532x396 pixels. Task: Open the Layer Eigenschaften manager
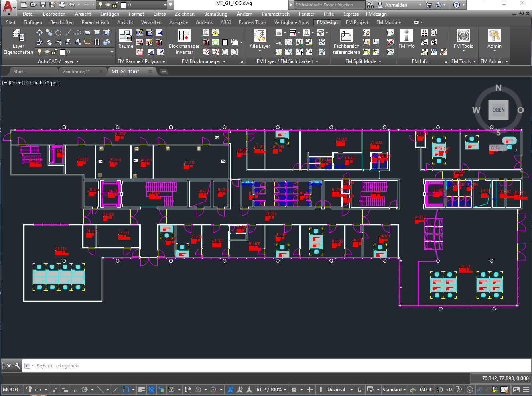(x=18, y=41)
